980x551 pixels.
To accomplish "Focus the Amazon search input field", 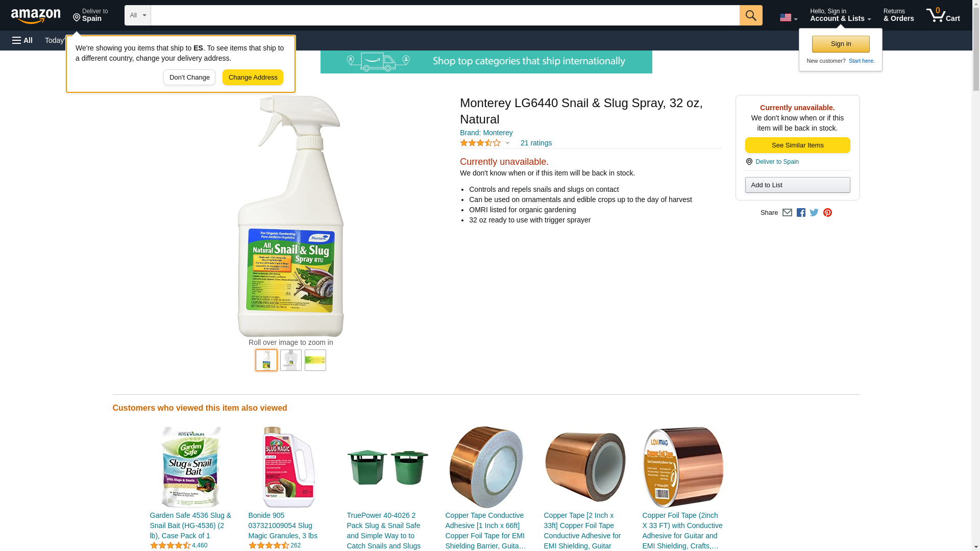I will (445, 15).
